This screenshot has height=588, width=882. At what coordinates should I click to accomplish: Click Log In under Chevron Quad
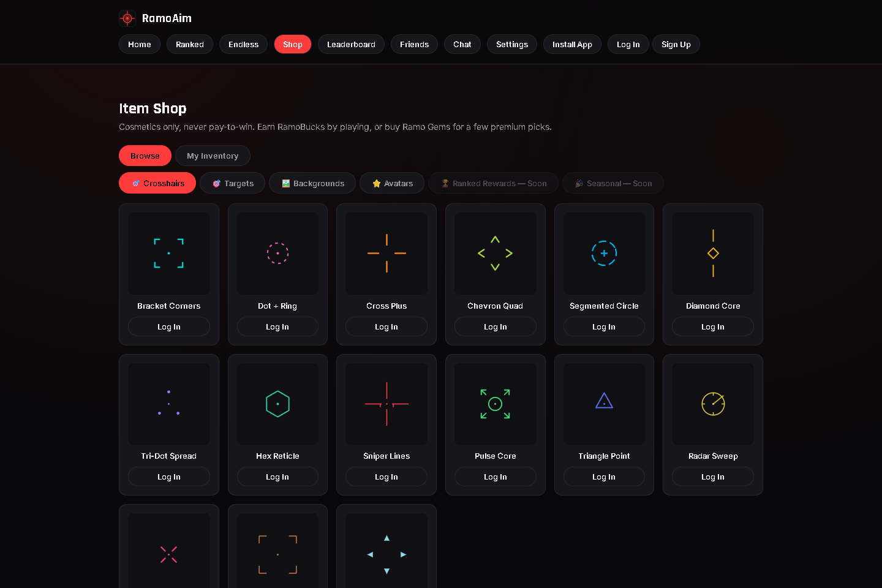click(x=496, y=326)
